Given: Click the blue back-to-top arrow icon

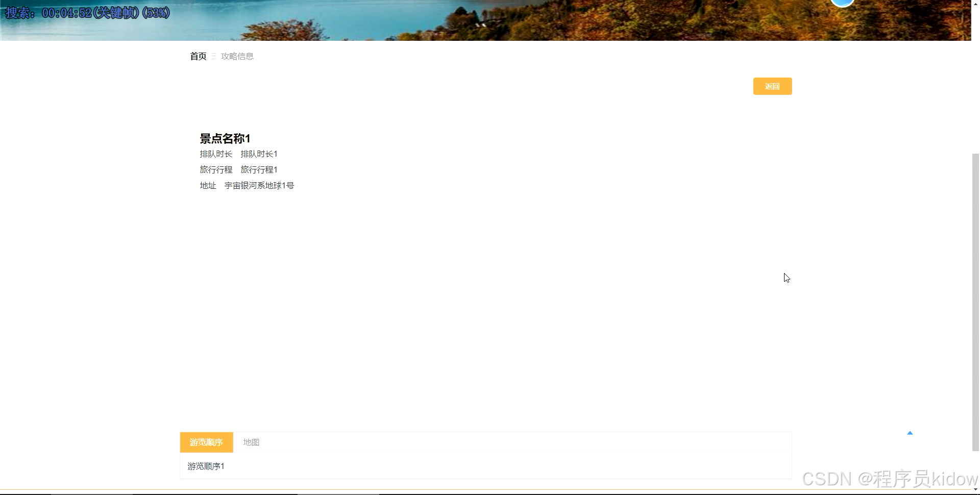Looking at the screenshot, I should point(910,433).
